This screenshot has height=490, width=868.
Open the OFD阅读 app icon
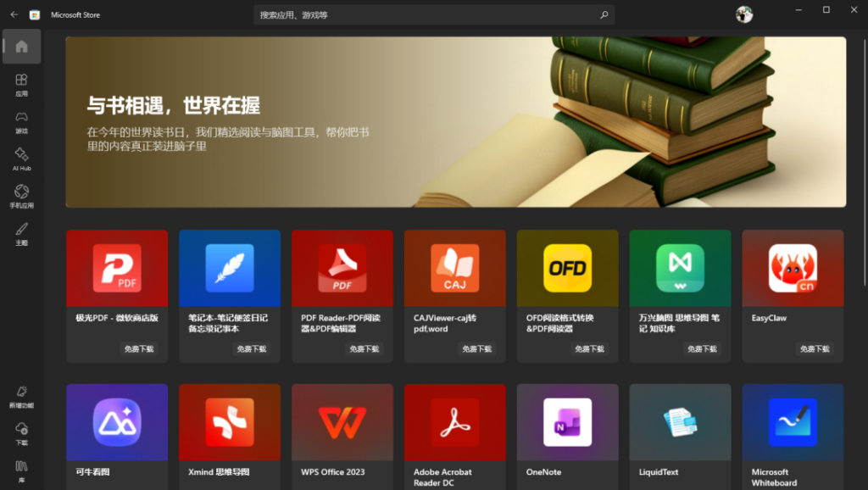point(567,268)
